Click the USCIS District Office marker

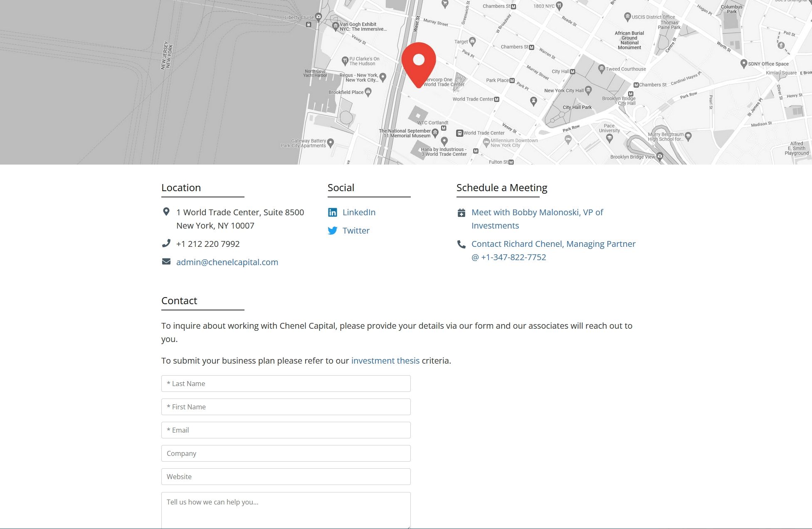point(627,17)
